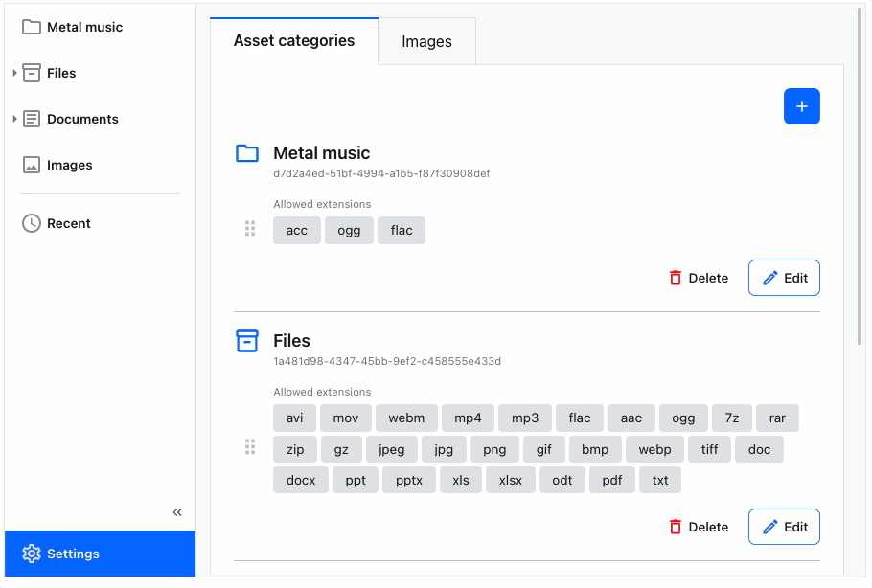Edit the Files category

tap(784, 527)
